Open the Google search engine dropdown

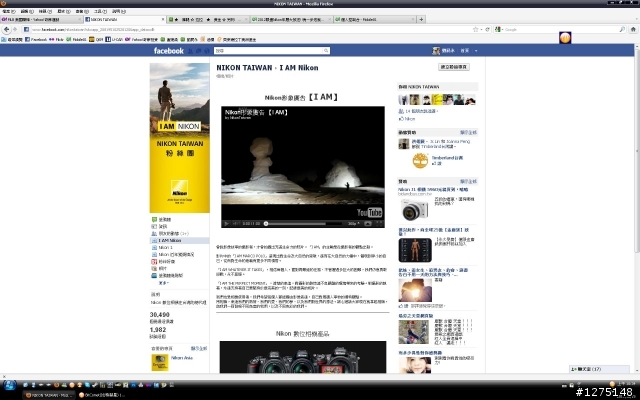click(498, 29)
